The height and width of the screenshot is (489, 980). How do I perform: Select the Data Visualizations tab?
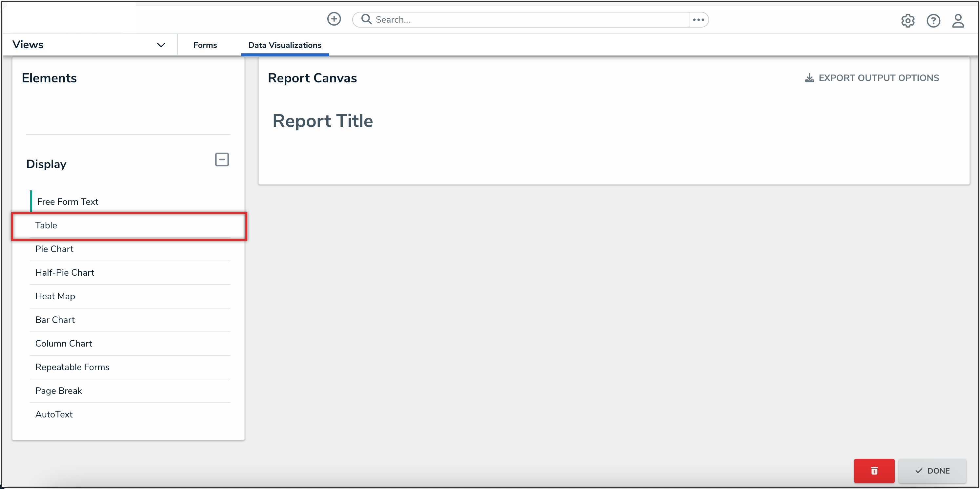pyautogui.click(x=285, y=45)
